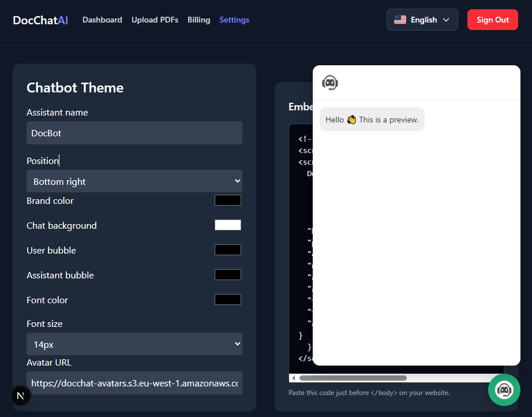Screen dimensions: 532x417
Task: Click the N badge in the bottom-left corner
Action: [x=21, y=396]
